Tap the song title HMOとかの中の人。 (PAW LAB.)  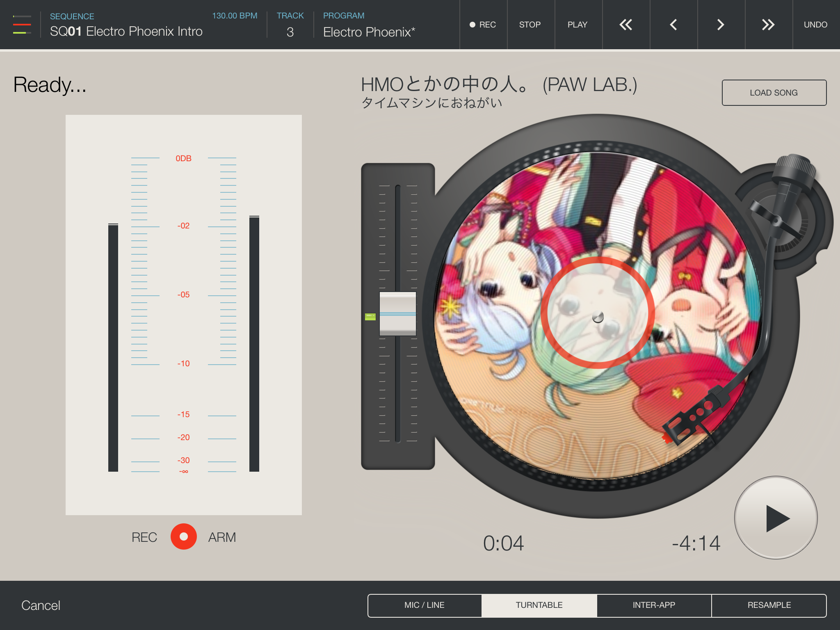(x=499, y=84)
